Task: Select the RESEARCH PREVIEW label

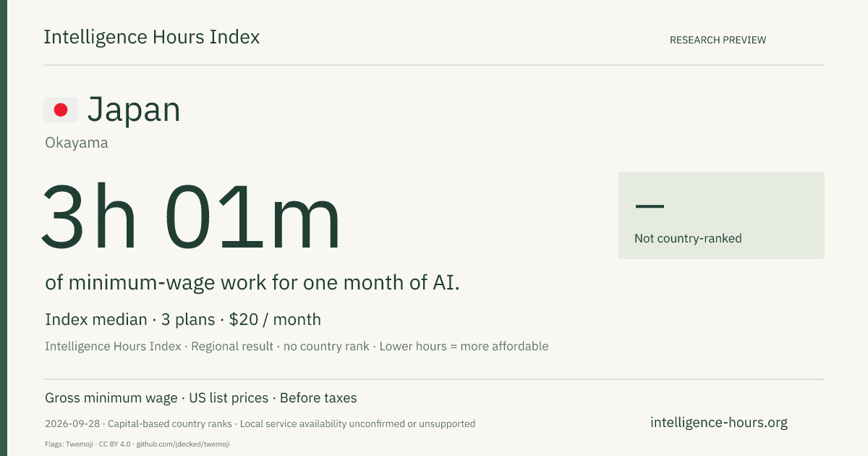Action: [718, 40]
